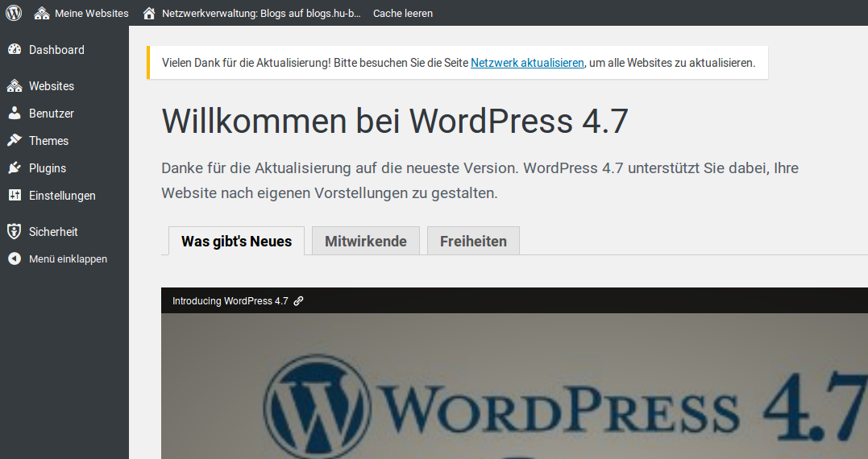Image resolution: width=868 pixels, height=459 pixels.
Task: Click the Einstellungen sliders icon
Action: point(15,196)
